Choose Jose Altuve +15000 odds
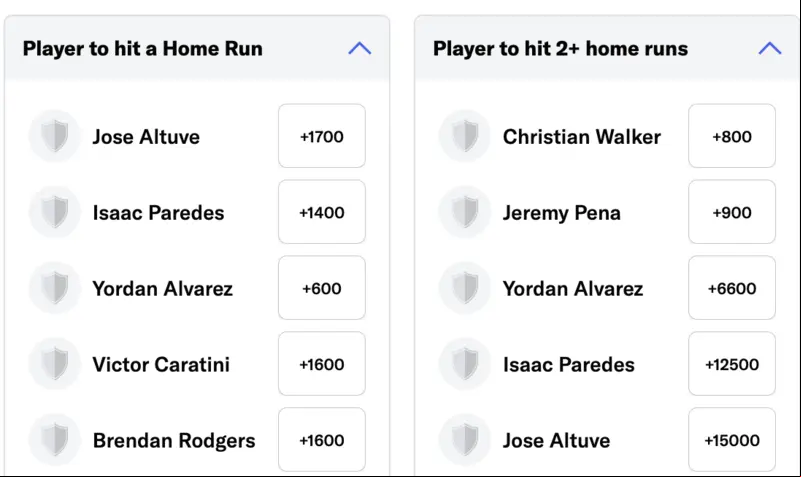This screenshot has width=801, height=477. 732,440
